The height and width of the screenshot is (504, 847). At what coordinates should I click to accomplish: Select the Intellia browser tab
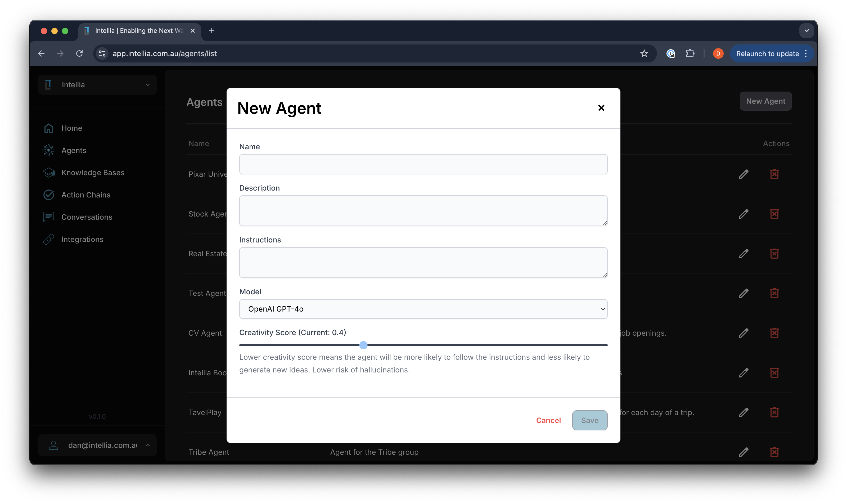coord(139,30)
